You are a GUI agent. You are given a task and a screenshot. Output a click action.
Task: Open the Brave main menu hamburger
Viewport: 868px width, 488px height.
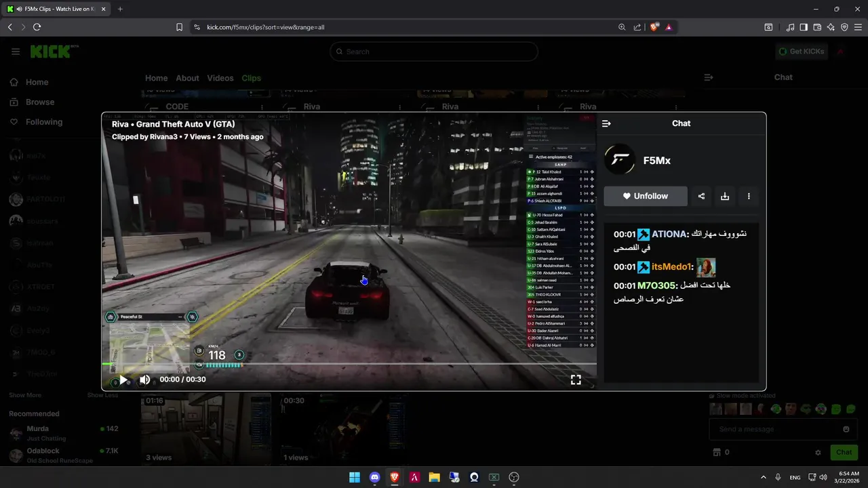[858, 27]
